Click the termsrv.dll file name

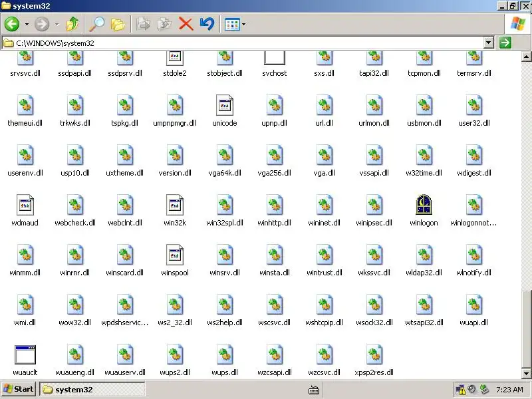point(474,73)
